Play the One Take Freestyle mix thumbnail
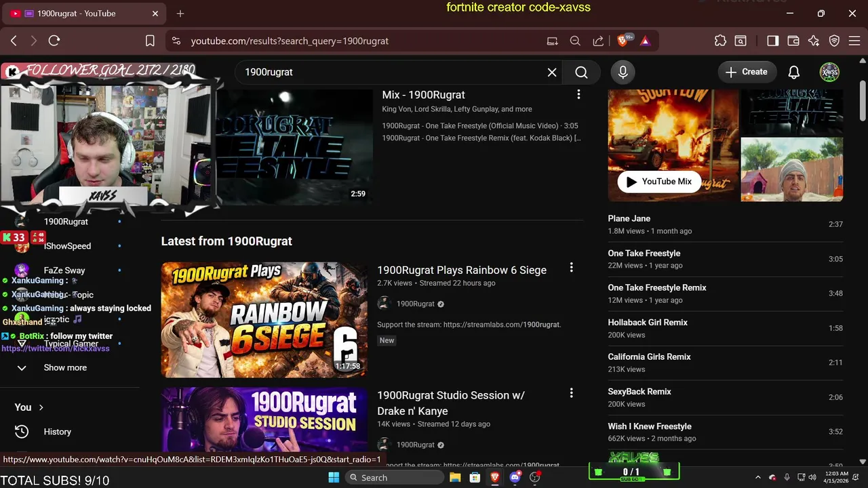This screenshot has width=868, height=488. tap(294, 146)
